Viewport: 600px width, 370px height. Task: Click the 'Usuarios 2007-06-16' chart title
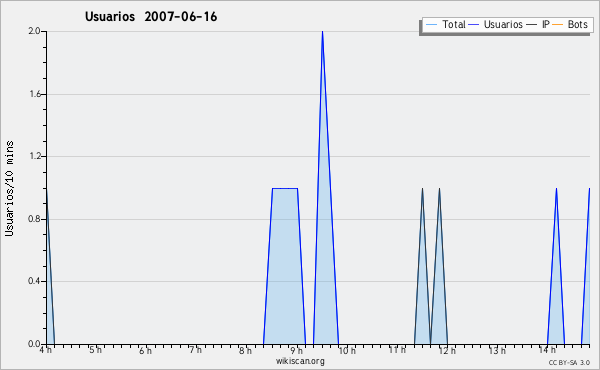pos(151,17)
